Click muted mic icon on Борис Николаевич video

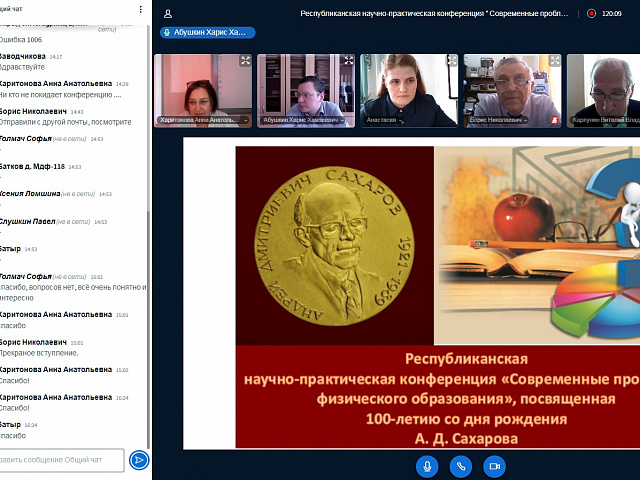554,120
